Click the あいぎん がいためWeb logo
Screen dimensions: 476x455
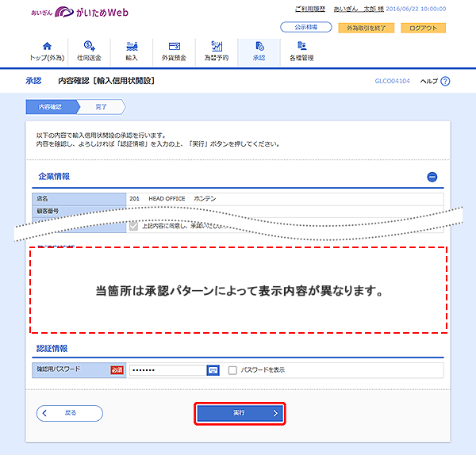79,13
